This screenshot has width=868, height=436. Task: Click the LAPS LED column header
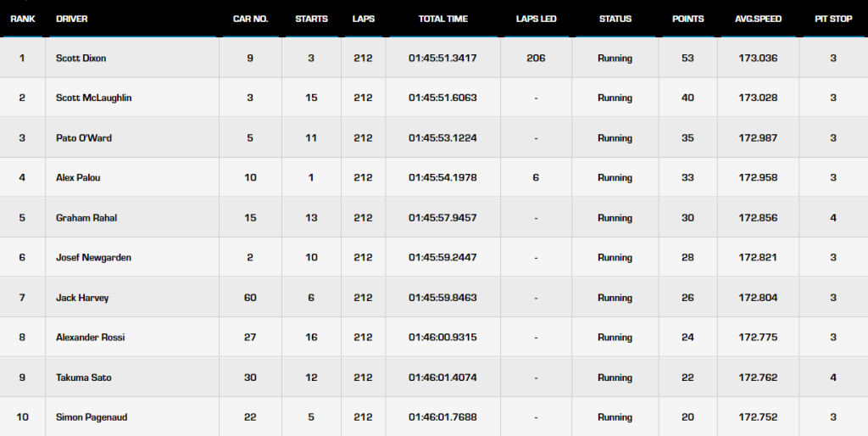[536, 19]
